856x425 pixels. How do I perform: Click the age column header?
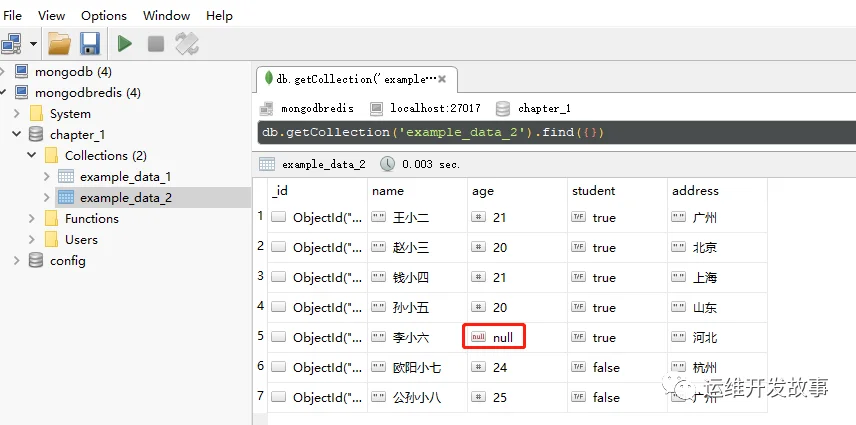[x=518, y=191]
